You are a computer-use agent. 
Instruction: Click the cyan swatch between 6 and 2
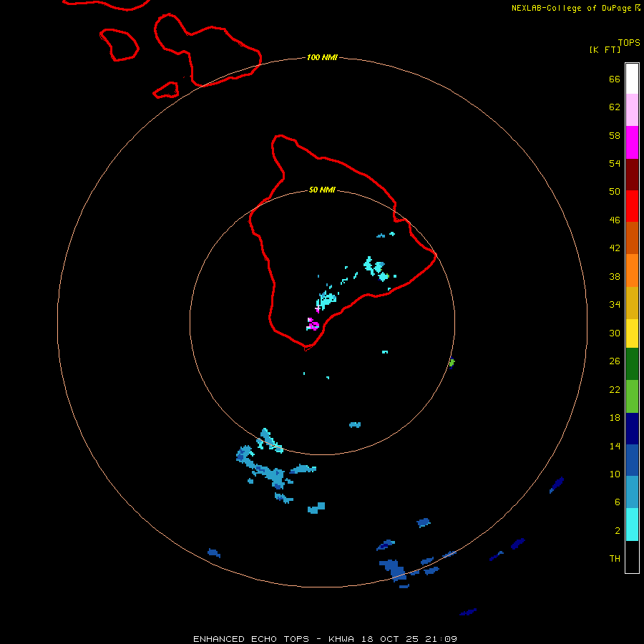(x=632, y=525)
